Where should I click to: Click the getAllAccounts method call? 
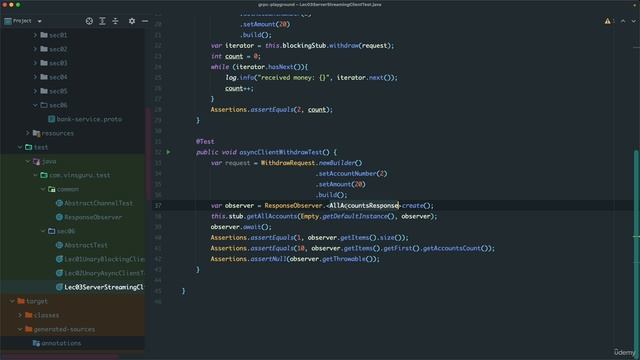click(272, 216)
